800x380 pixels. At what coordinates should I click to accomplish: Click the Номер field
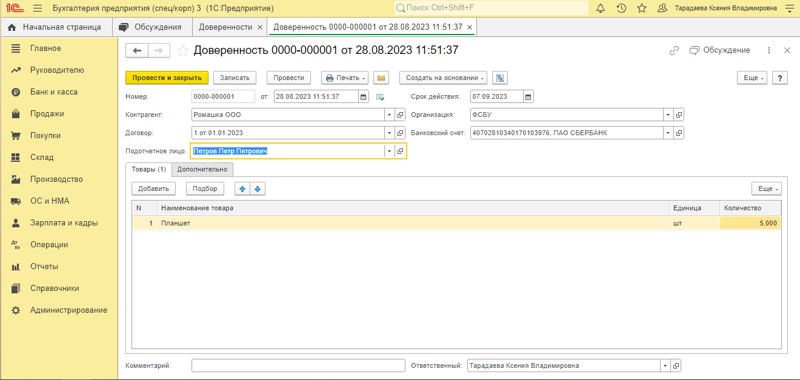pos(223,96)
